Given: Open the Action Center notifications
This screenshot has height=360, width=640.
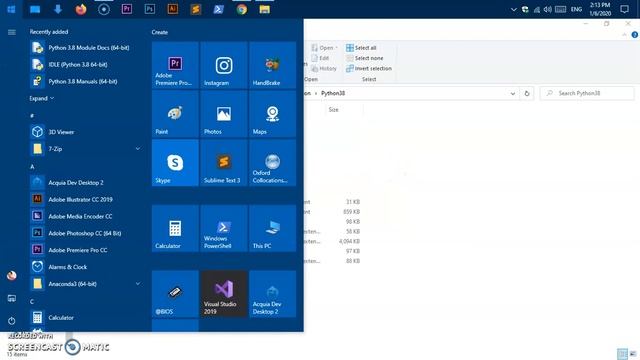Looking at the screenshot, I should (624, 9).
